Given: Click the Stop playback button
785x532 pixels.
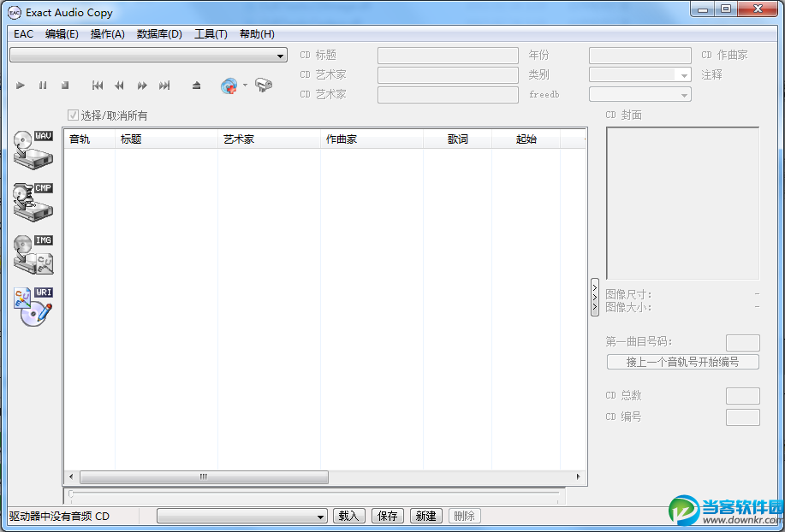Looking at the screenshot, I should tap(65, 86).
